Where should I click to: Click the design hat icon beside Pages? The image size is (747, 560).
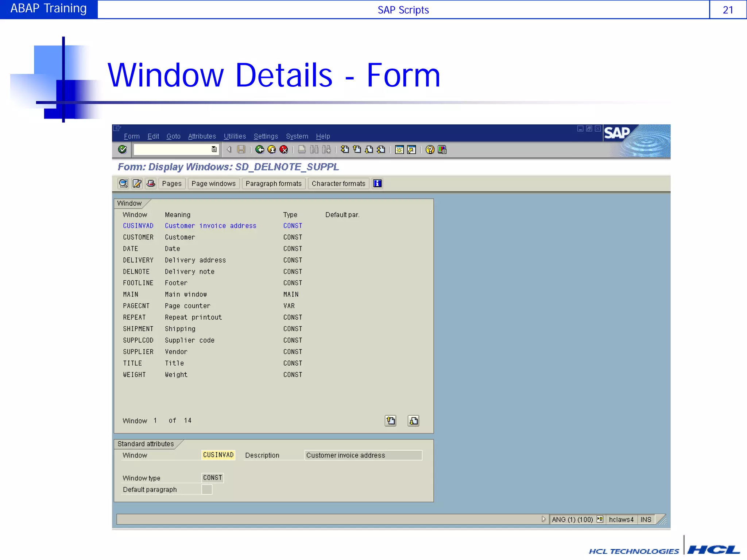pos(151,183)
